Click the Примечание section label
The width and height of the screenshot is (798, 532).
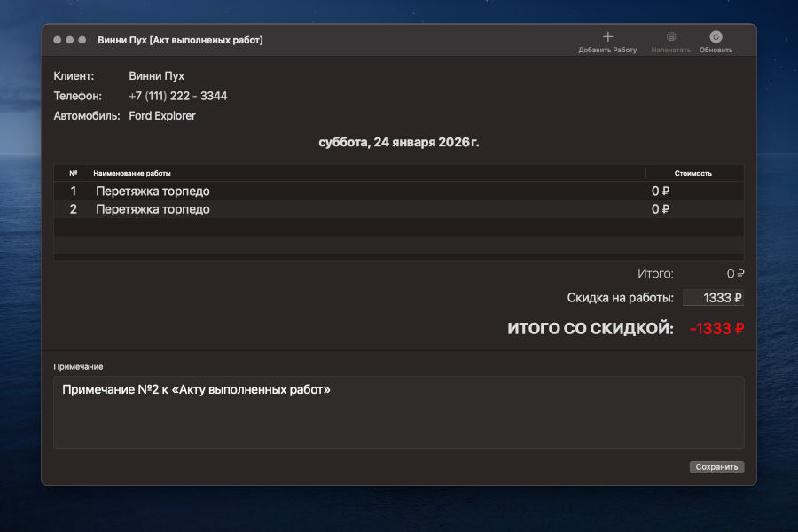click(x=78, y=366)
